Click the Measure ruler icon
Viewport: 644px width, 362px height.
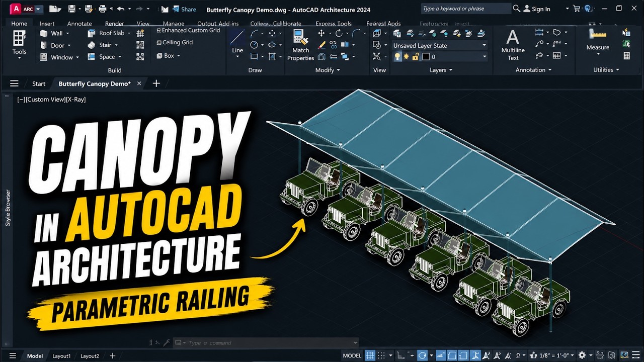[x=598, y=35]
